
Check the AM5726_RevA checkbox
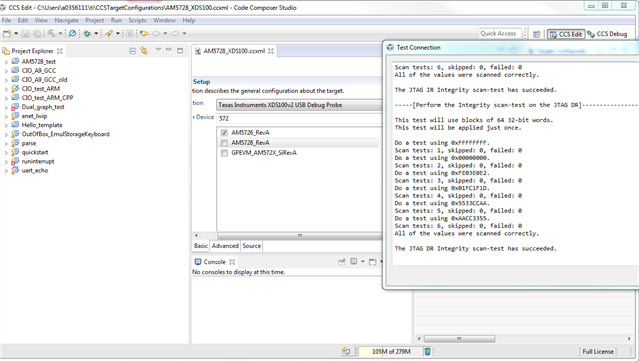(224, 132)
